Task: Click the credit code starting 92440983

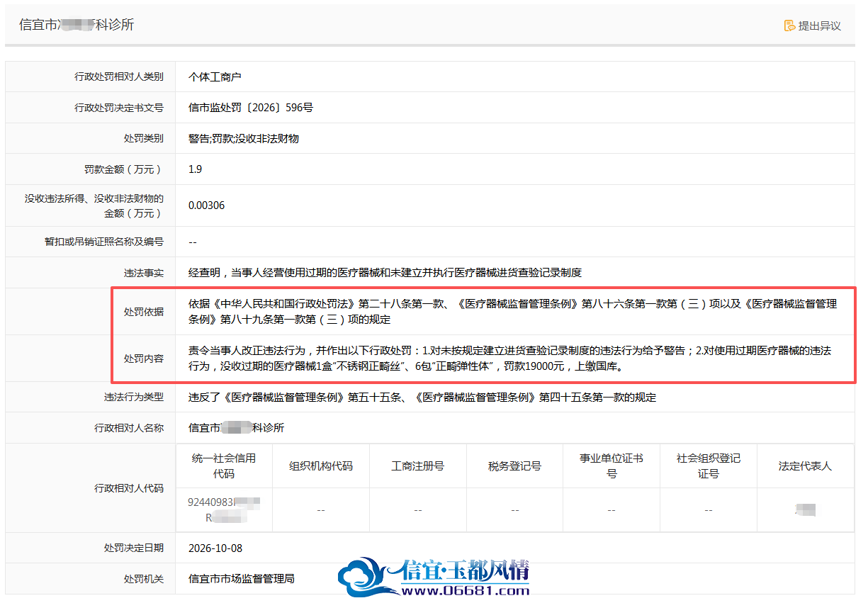Action: click(x=224, y=509)
